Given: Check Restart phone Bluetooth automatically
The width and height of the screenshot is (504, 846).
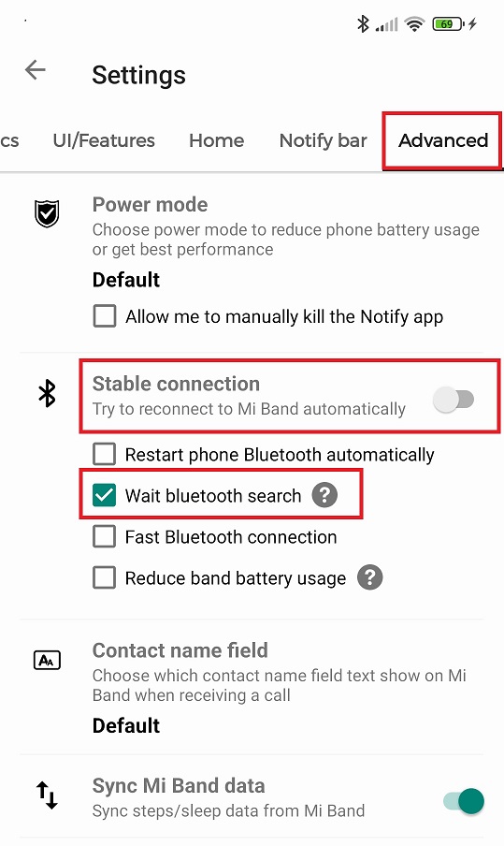Looking at the screenshot, I should pos(104,454).
